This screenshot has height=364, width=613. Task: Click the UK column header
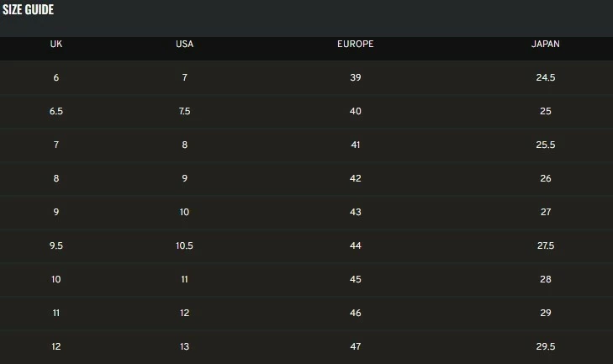56,44
